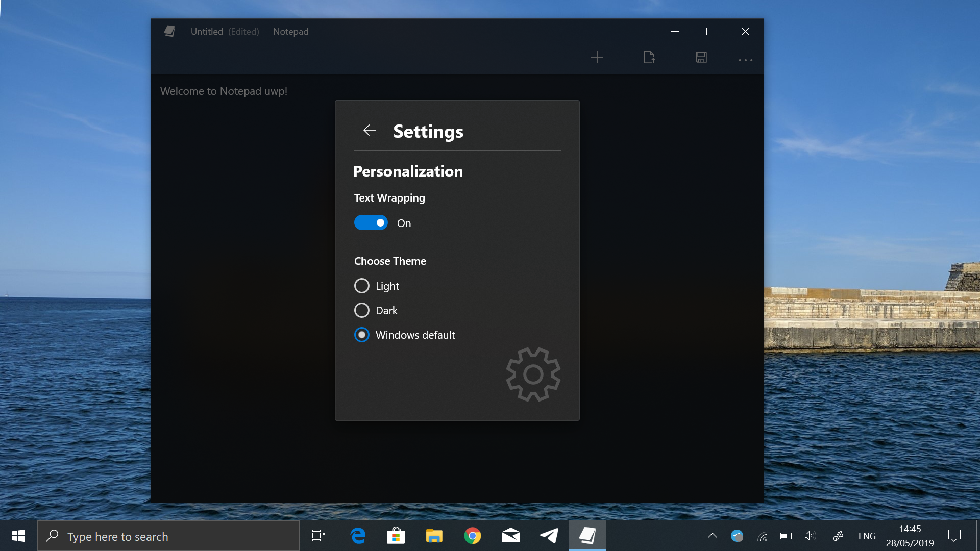Click the Notepad app icon in title bar

coord(169,32)
